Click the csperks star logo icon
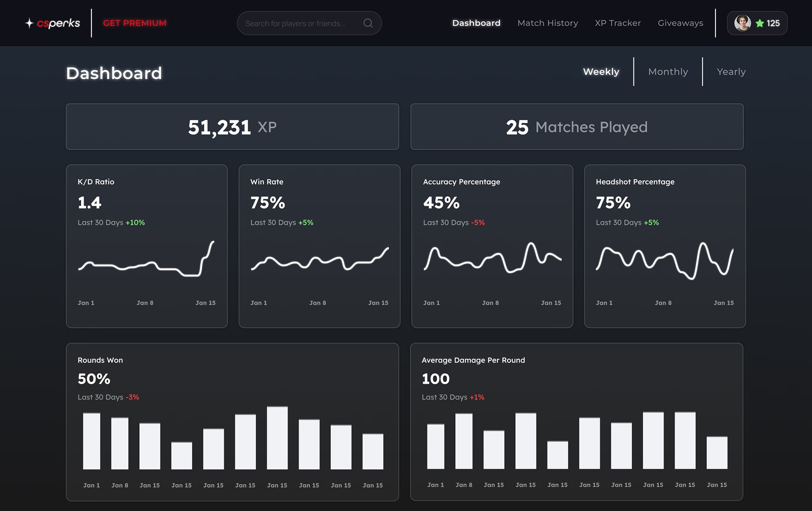812x511 pixels. (29, 23)
